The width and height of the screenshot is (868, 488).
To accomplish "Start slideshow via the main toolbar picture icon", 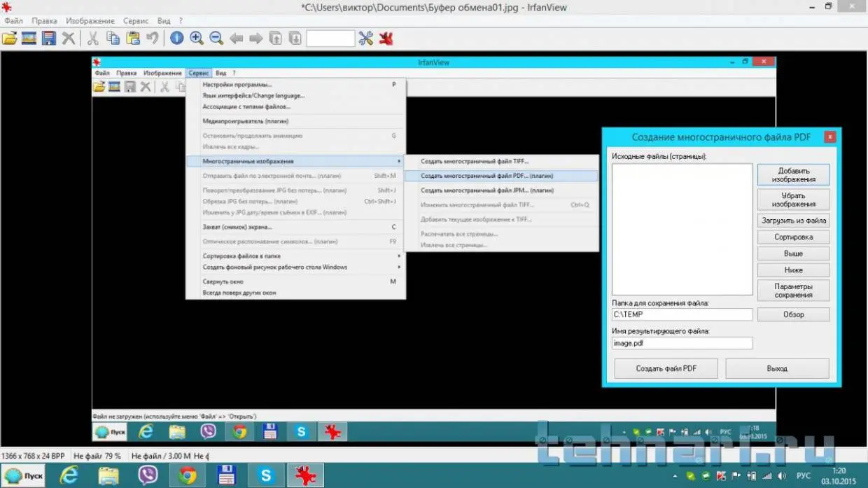I will 29,38.
